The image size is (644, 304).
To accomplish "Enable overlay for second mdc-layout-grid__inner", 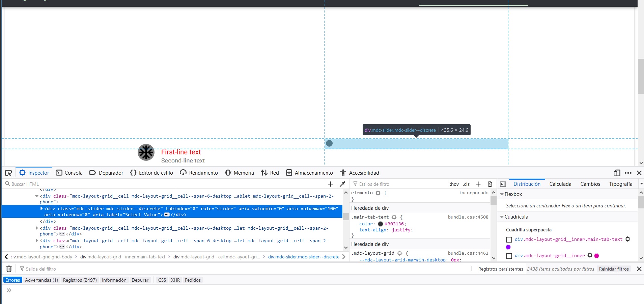I will pos(509,256).
